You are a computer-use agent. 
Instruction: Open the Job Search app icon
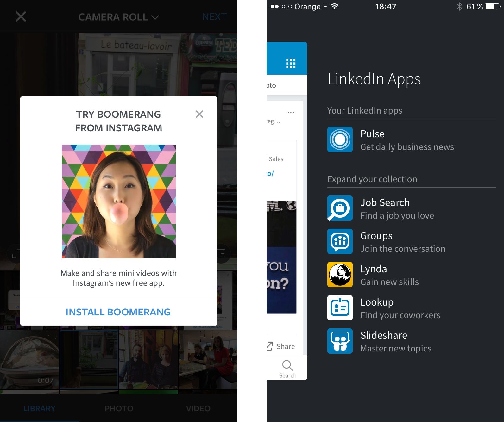[340, 208]
